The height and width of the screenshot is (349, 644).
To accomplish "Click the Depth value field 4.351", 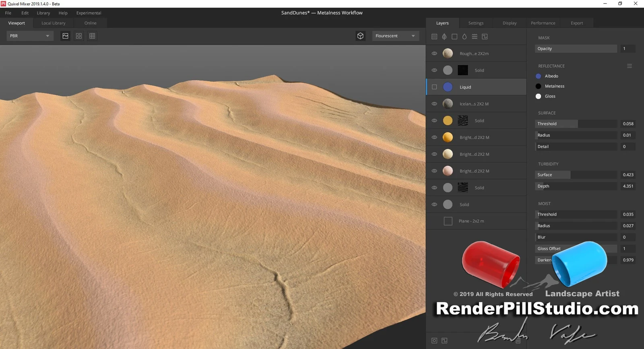I will [x=628, y=186].
